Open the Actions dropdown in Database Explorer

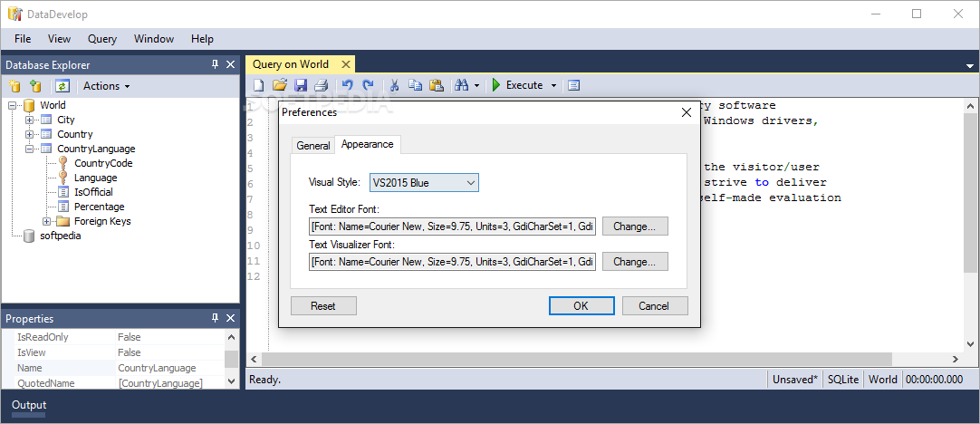pos(106,86)
